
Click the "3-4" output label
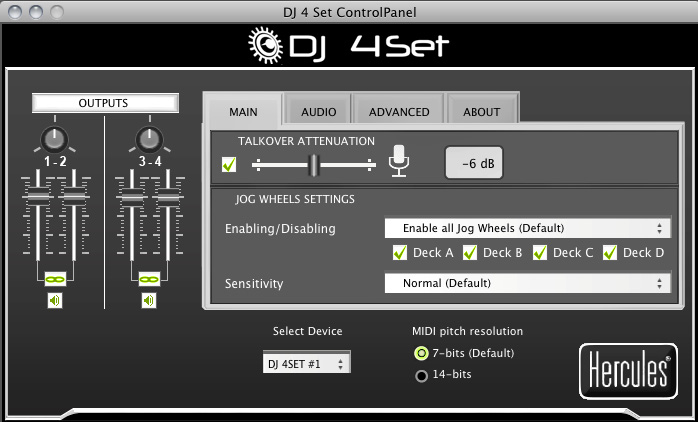(150, 161)
